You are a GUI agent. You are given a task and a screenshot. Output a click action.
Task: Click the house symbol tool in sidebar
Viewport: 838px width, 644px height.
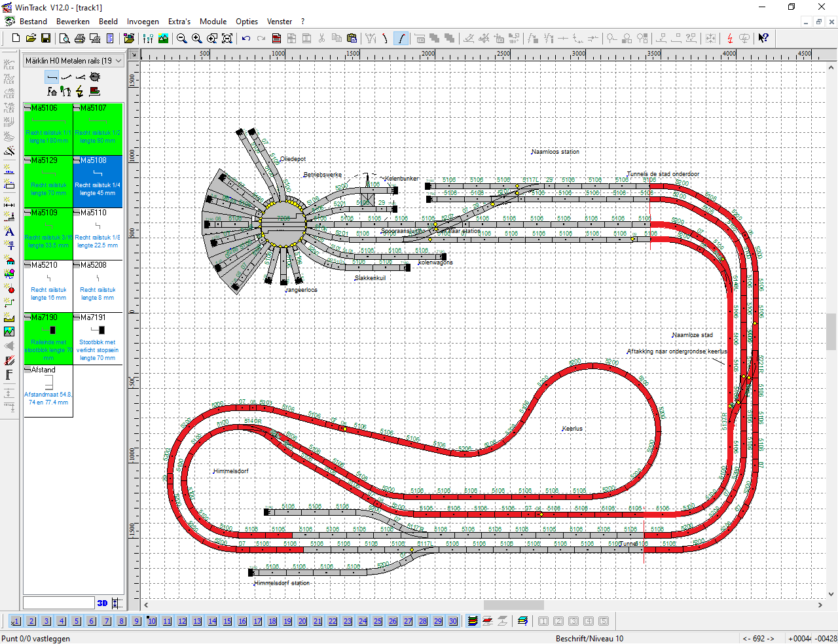tap(9, 261)
